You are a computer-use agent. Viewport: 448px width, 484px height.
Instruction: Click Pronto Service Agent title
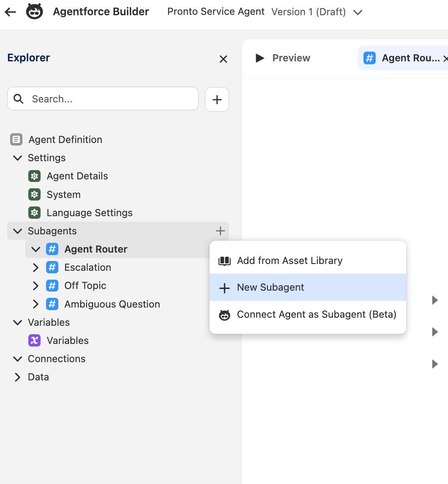(216, 11)
